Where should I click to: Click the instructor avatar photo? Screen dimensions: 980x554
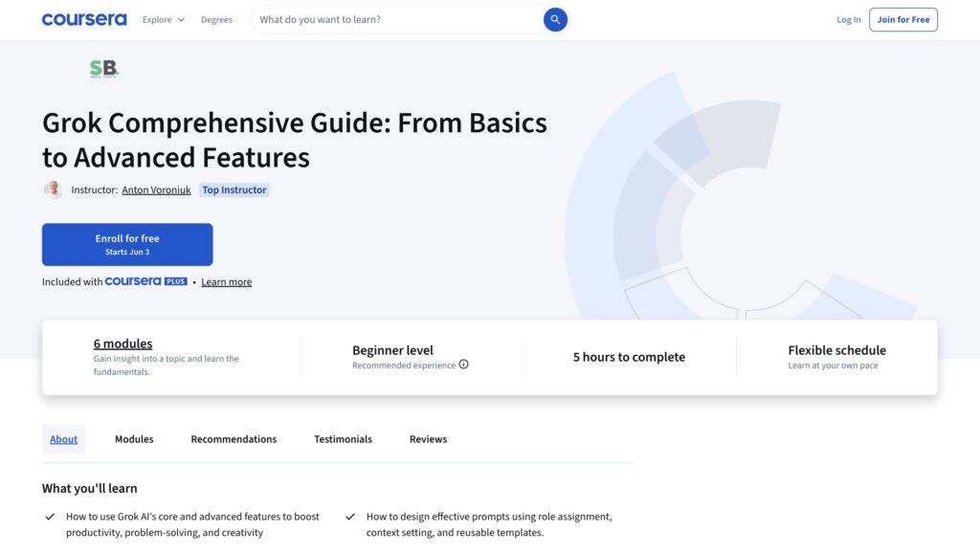tap(54, 189)
